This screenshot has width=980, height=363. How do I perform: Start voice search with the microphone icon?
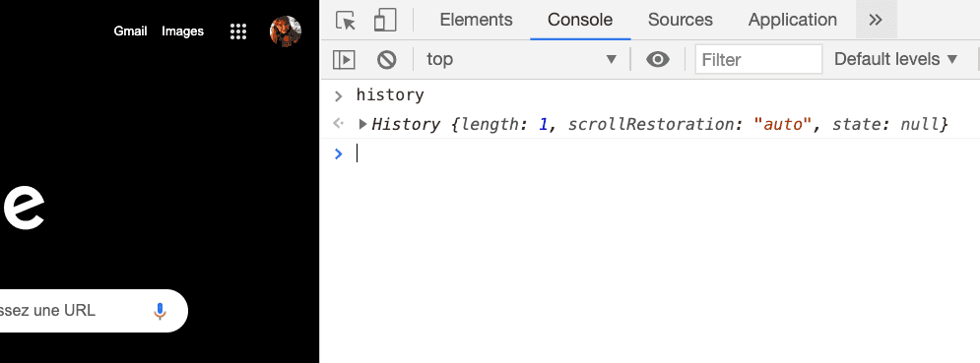coord(160,311)
